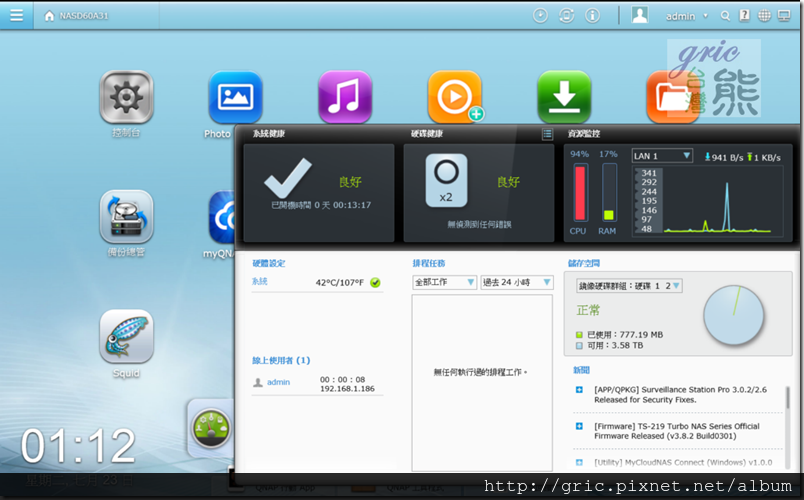
Task: Click the RAM usage bar
Action: 609,193
